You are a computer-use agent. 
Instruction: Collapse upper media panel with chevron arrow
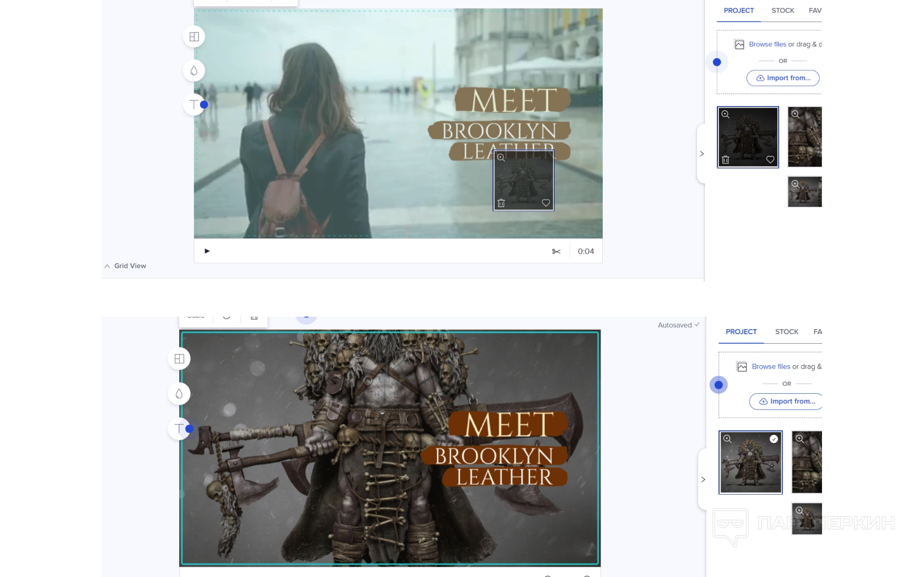(701, 153)
